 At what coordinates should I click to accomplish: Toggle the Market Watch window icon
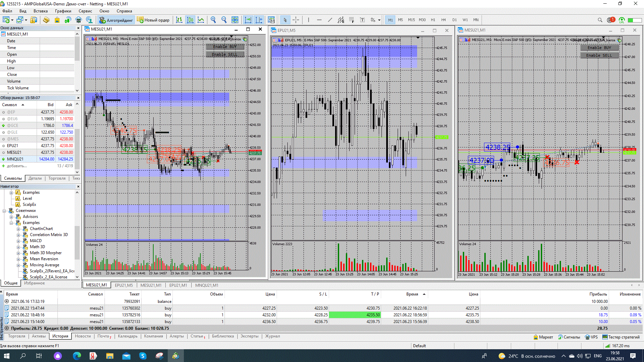pyautogui.click(x=46, y=20)
